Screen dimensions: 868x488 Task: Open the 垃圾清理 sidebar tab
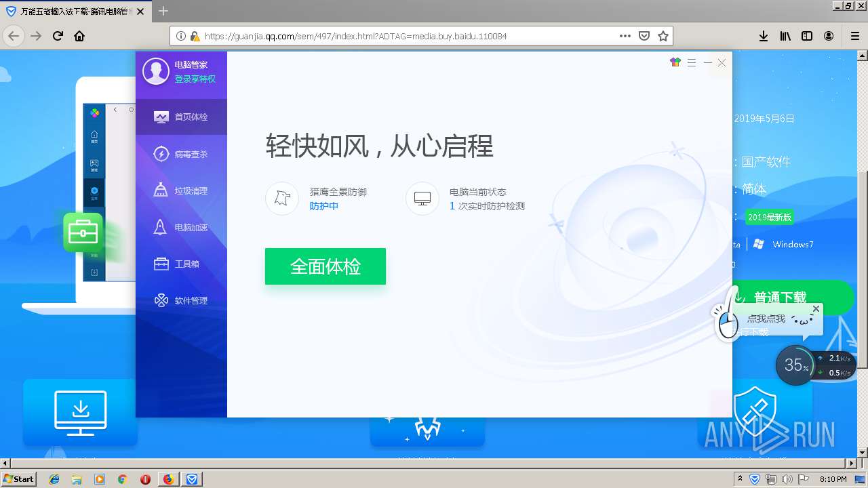[181, 190]
